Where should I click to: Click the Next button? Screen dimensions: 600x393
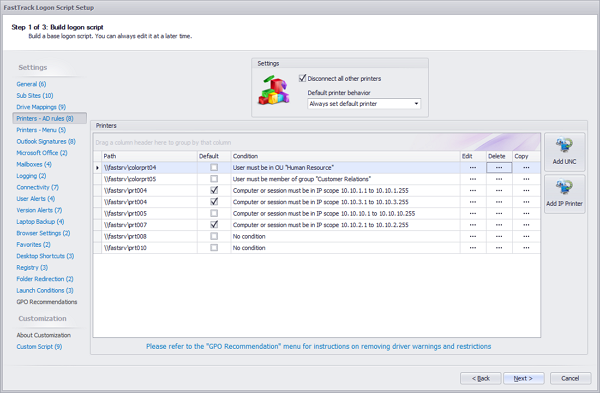pos(523,378)
